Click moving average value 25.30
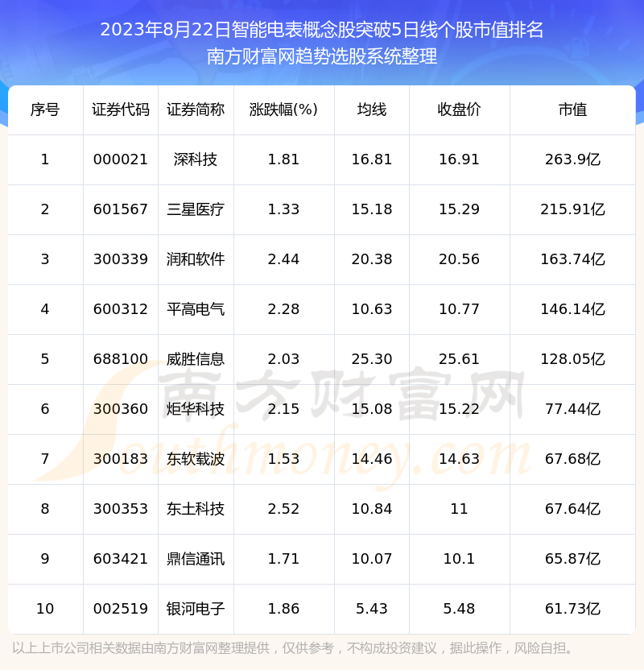The width and height of the screenshot is (644, 670). [372, 359]
